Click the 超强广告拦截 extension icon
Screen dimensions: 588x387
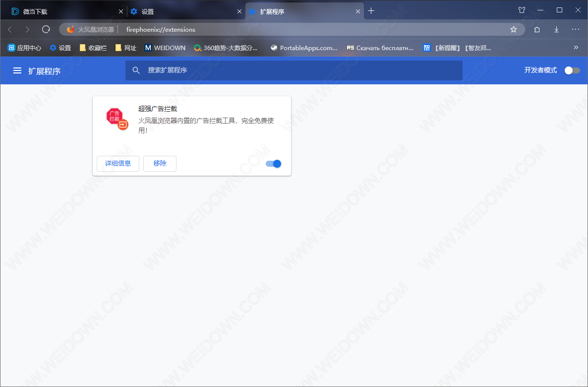tap(117, 119)
